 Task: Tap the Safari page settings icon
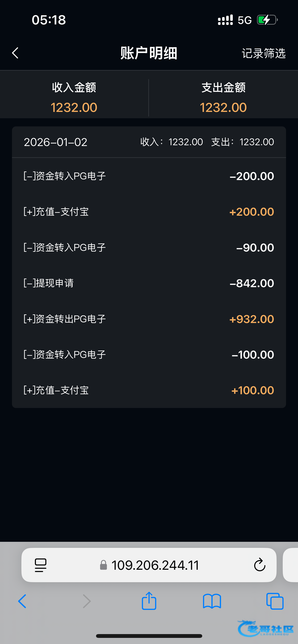point(40,565)
